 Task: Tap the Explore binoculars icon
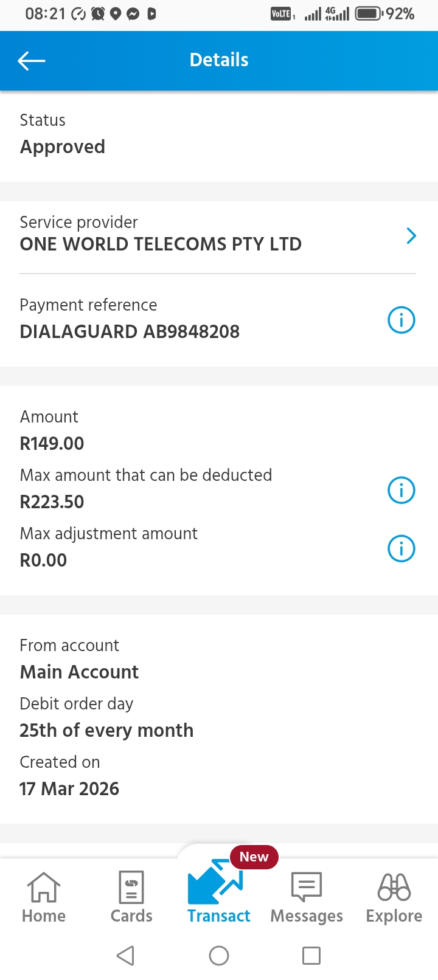pos(394,887)
